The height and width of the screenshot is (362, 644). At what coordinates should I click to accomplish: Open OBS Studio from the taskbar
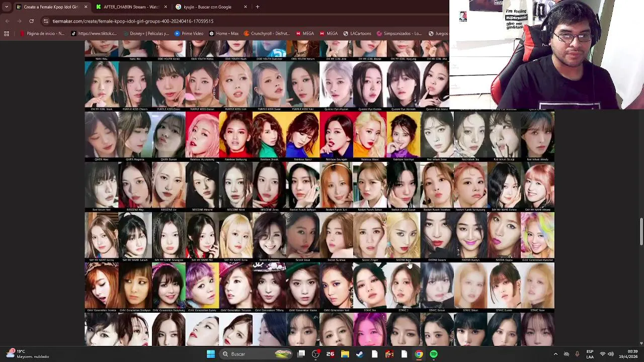315,354
